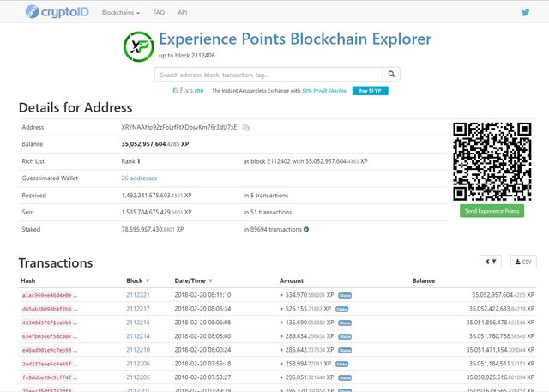Click the search magnifier button
The width and height of the screenshot is (549, 392).
point(391,75)
